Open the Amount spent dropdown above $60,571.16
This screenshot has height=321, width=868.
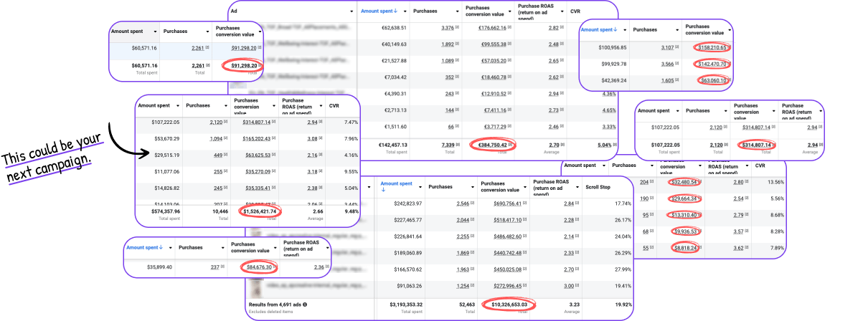[156, 32]
